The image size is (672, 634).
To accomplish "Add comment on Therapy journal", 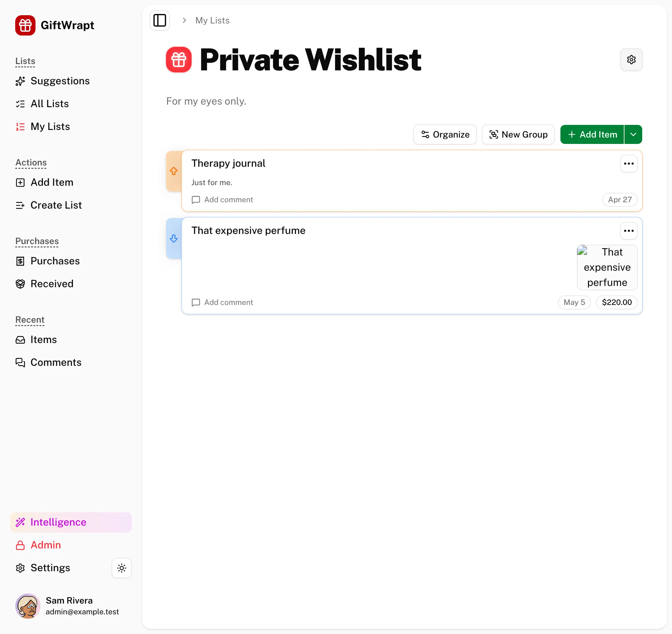I will (x=223, y=199).
